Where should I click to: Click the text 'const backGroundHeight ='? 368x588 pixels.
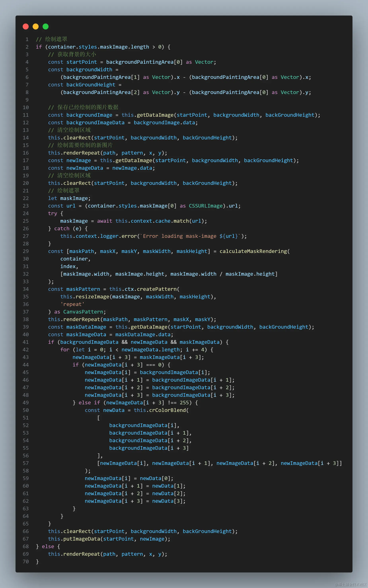(85, 85)
